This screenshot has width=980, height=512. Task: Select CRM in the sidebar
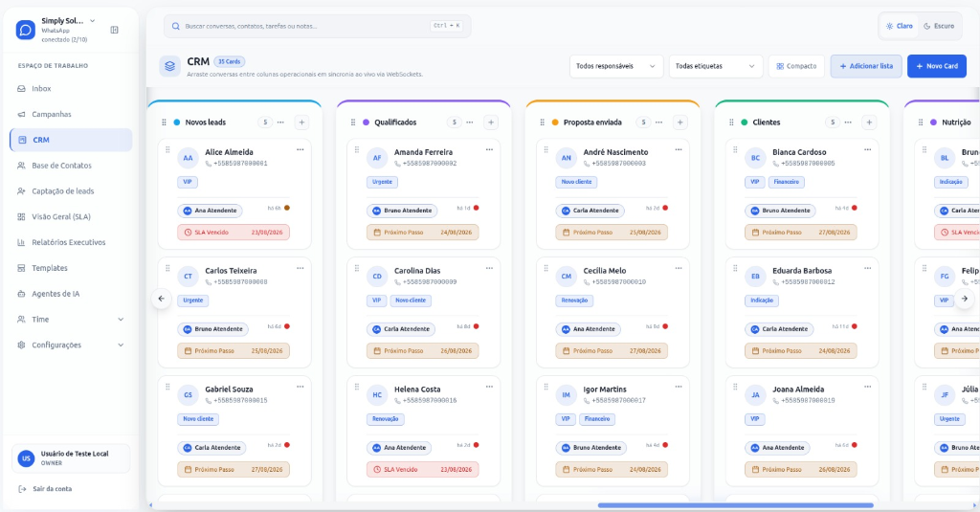click(x=71, y=140)
